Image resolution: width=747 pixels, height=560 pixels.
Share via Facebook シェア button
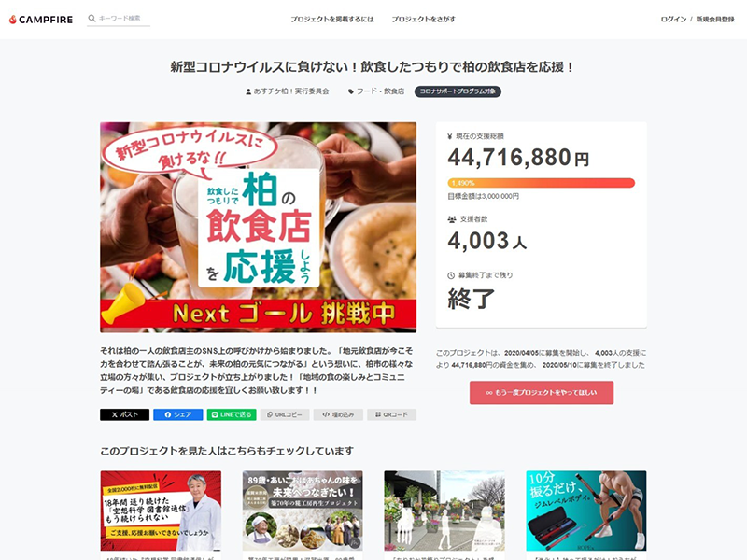point(178,414)
